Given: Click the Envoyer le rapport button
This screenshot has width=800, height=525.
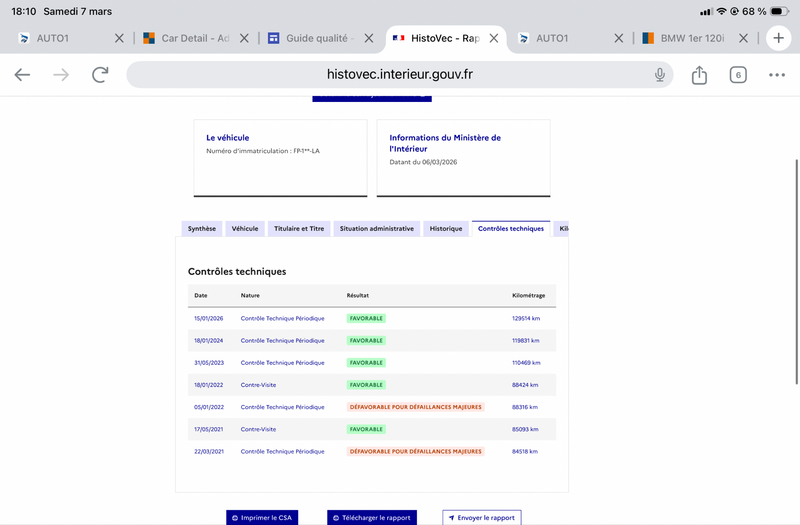Looking at the screenshot, I should click(482, 518).
